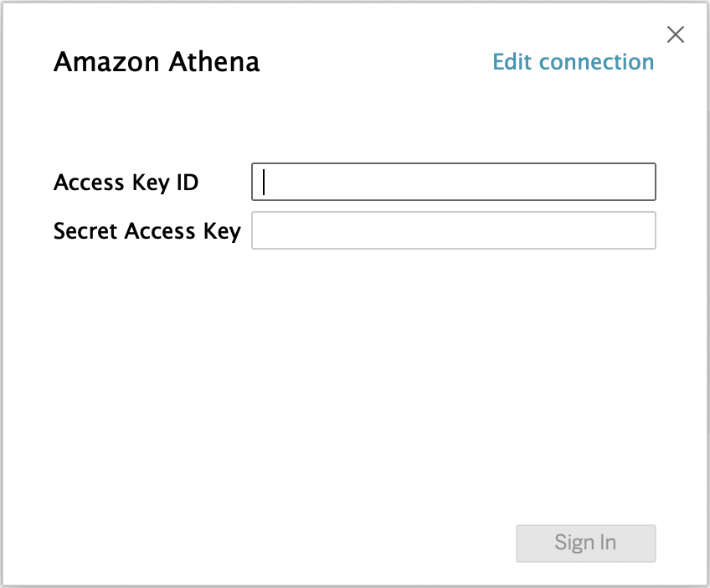Viewport: 710px width, 588px height.
Task: Click the greyed-out Sign In button
Action: point(585,543)
